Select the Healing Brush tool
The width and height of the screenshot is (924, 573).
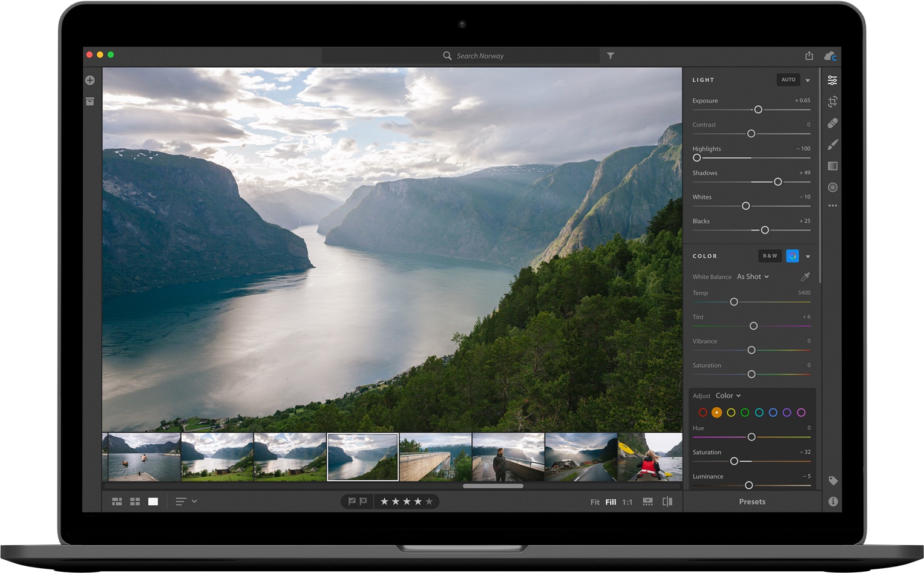tap(833, 123)
